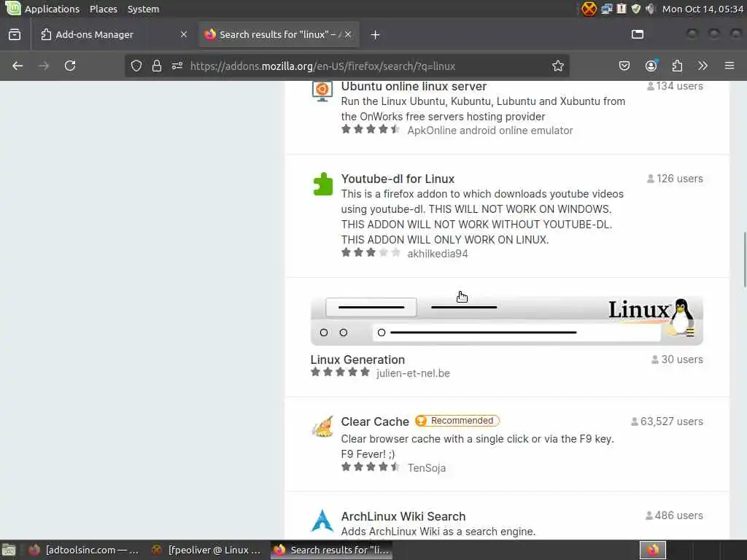The height and width of the screenshot is (560, 747).
Task: Close the Add-ons Manager tab
Action: click(184, 34)
